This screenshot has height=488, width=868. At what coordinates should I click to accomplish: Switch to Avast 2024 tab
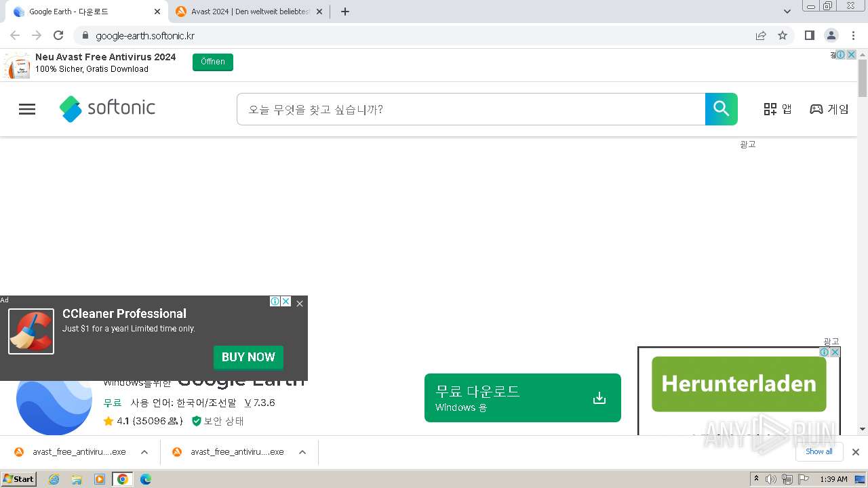(248, 12)
